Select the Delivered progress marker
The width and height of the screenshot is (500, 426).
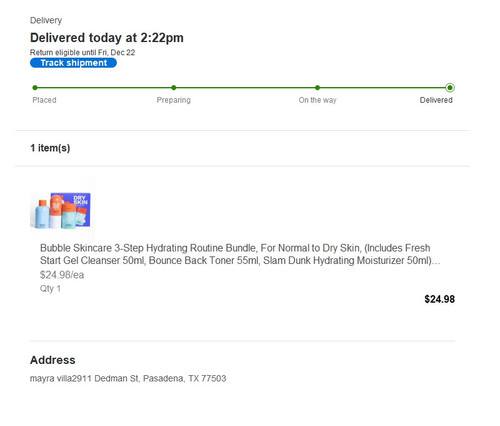pos(450,88)
